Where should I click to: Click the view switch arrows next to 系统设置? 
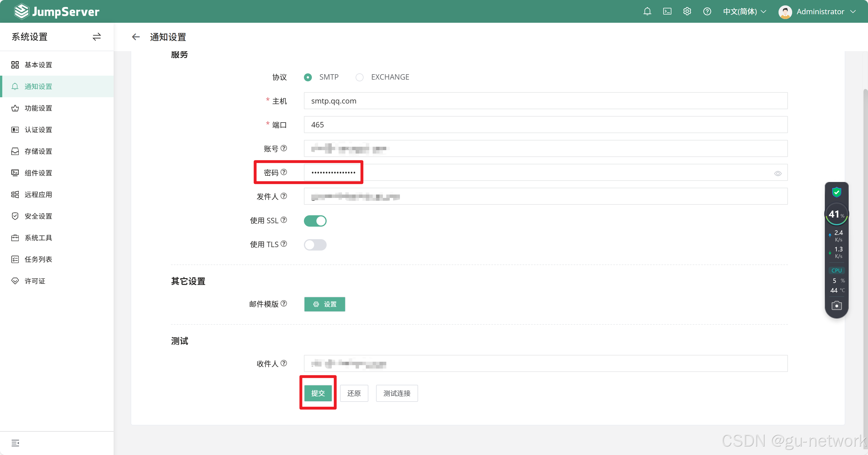click(97, 37)
